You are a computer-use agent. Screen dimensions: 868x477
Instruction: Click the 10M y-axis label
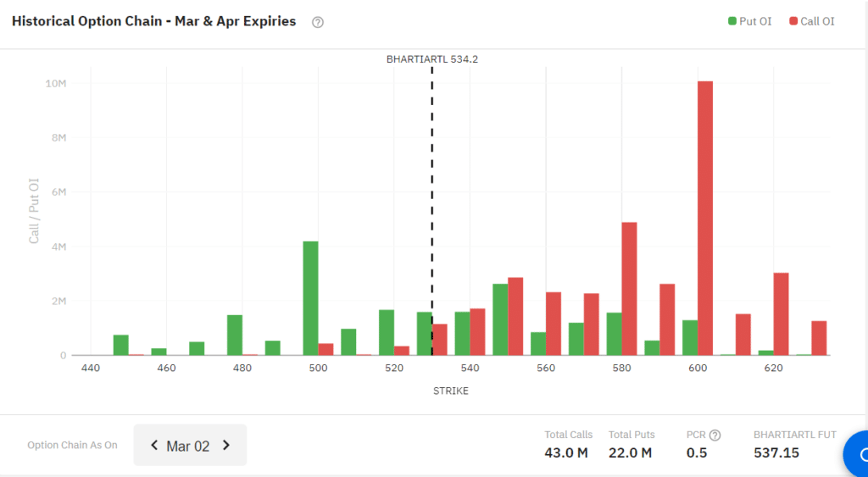point(57,84)
